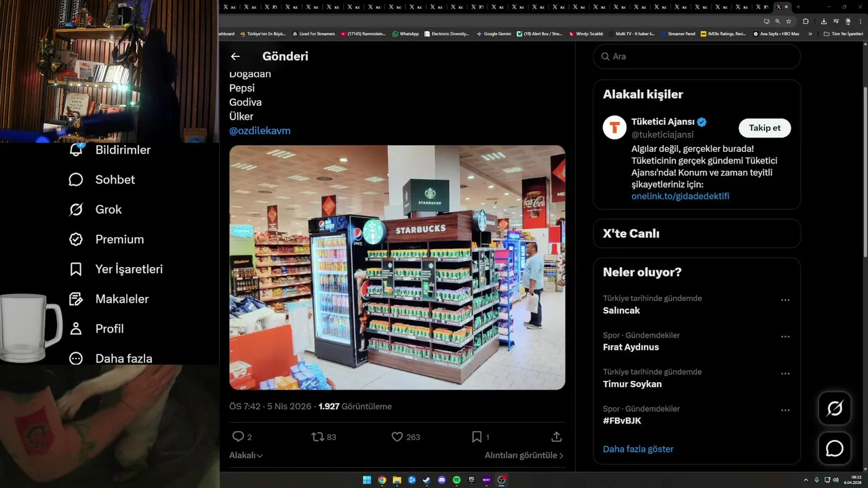The width and height of the screenshot is (868, 488).
Task: Expand the Alakalı sort dropdown
Action: point(246,455)
